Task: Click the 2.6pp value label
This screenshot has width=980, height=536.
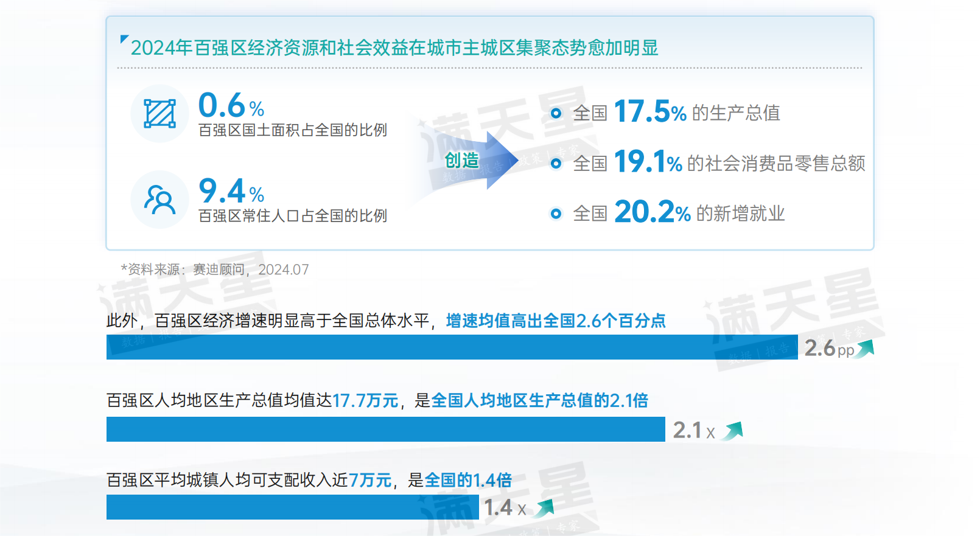Action: (830, 349)
